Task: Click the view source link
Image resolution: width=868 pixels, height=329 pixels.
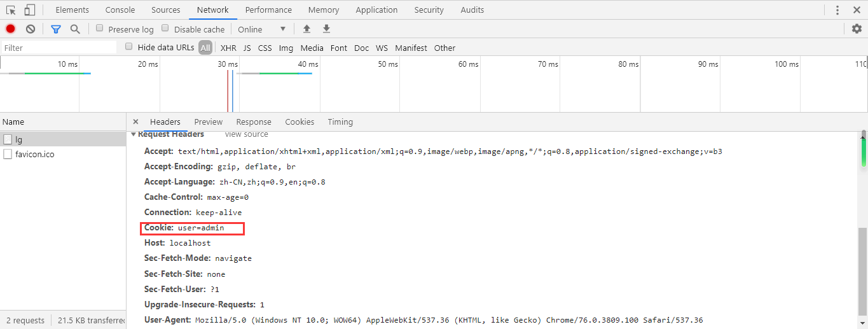Action: pos(247,134)
